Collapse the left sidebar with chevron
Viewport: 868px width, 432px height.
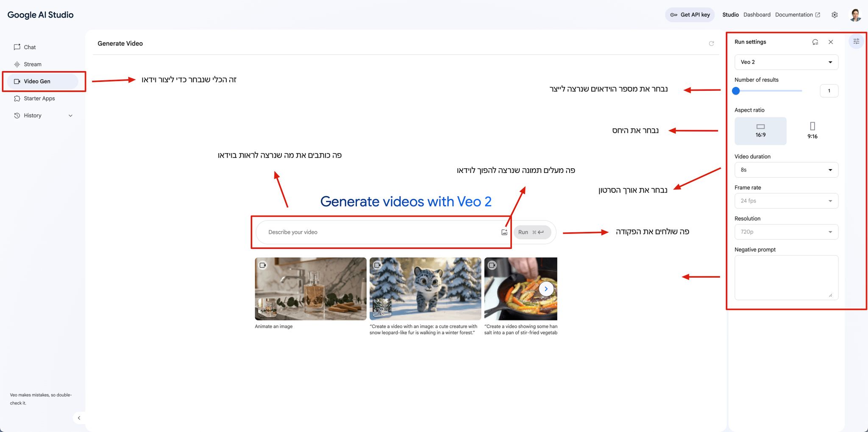(x=79, y=418)
